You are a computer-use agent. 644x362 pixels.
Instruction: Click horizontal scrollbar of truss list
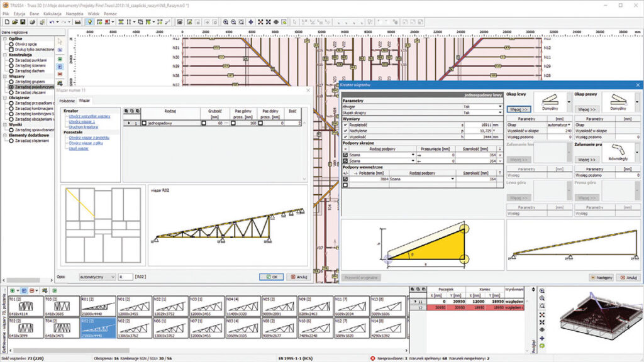pos(209,351)
